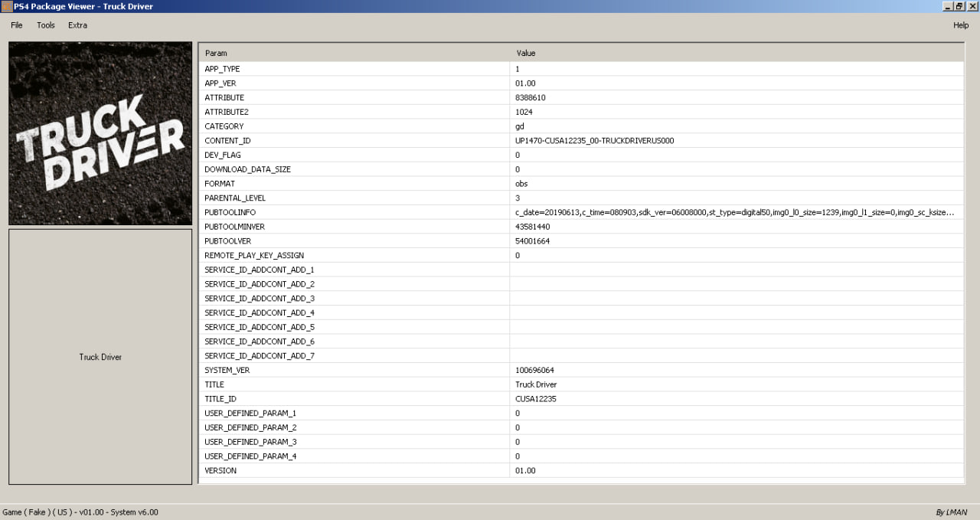Click value 8388610
Image resolution: width=980 pixels, height=520 pixels.
click(x=531, y=98)
